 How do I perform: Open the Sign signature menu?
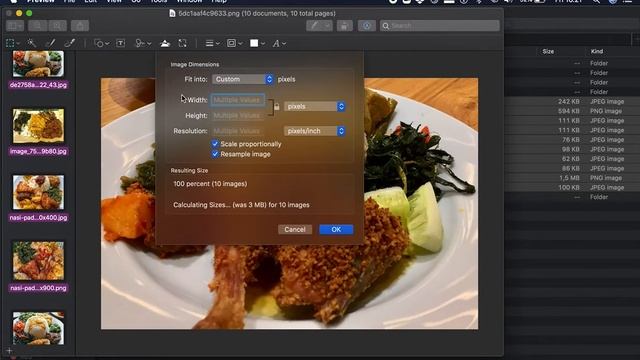(143, 43)
